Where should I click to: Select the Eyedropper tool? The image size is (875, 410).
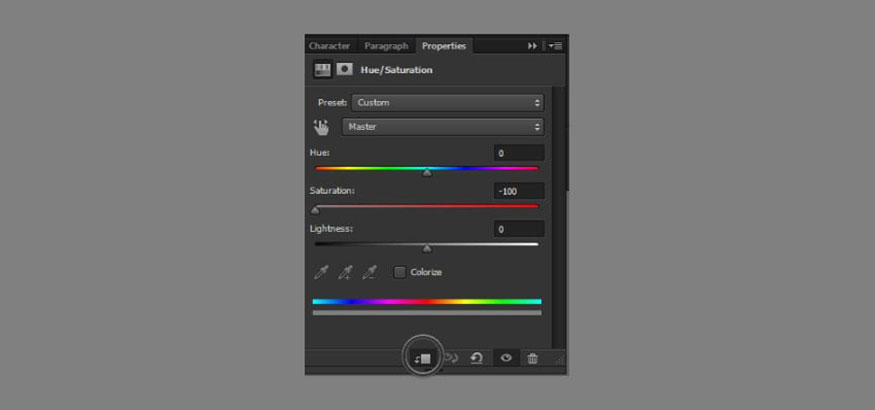pyautogui.click(x=321, y=272)
